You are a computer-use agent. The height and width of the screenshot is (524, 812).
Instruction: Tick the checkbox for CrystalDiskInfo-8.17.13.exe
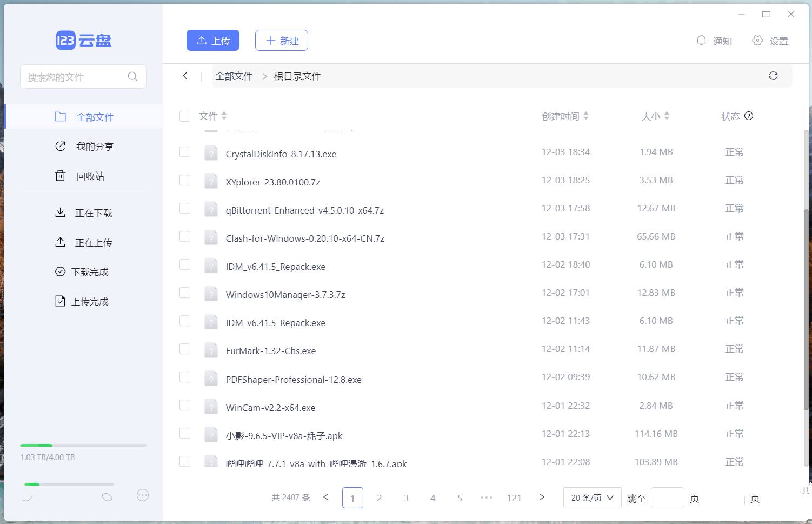tap(185, 152)
